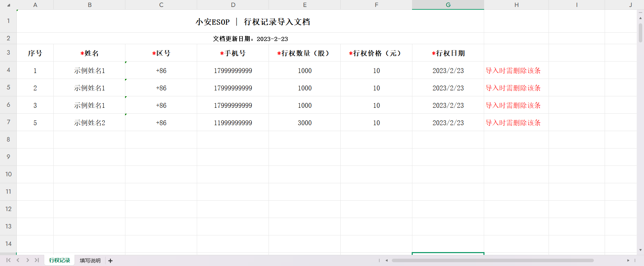Open the 填写说明 sheet tab
Viewport: 644px width, 266px height.
point(90,260)
